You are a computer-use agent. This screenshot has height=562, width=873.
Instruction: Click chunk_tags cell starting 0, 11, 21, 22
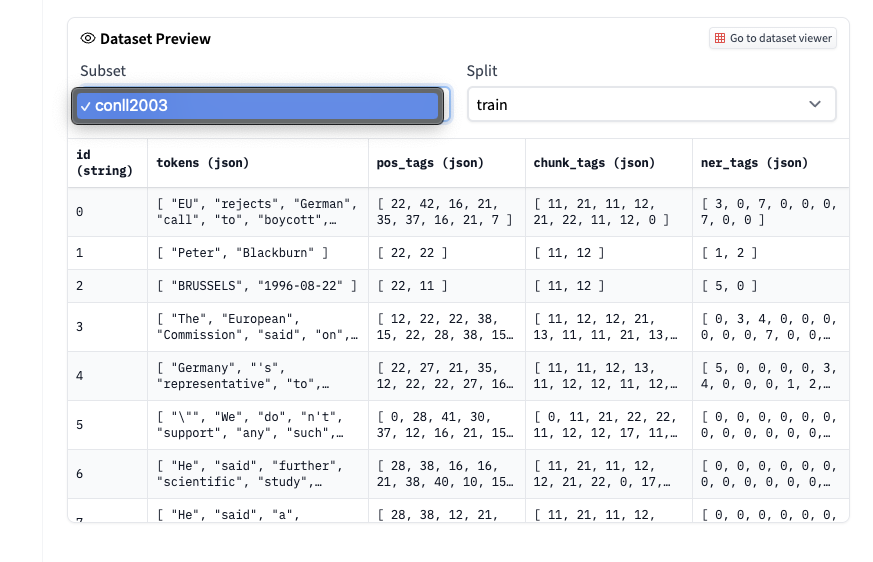(609, 425)
